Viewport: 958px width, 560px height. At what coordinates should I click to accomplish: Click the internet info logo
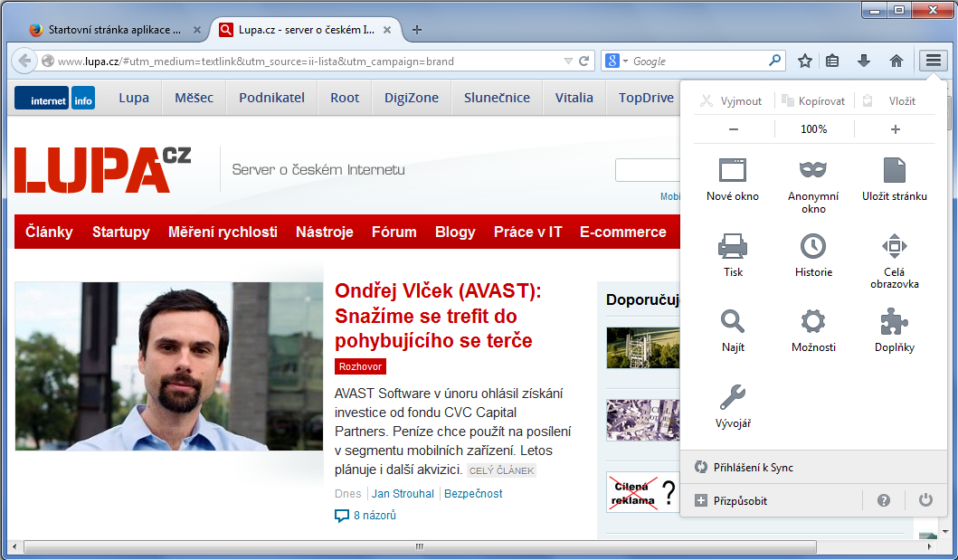[54, 98]
